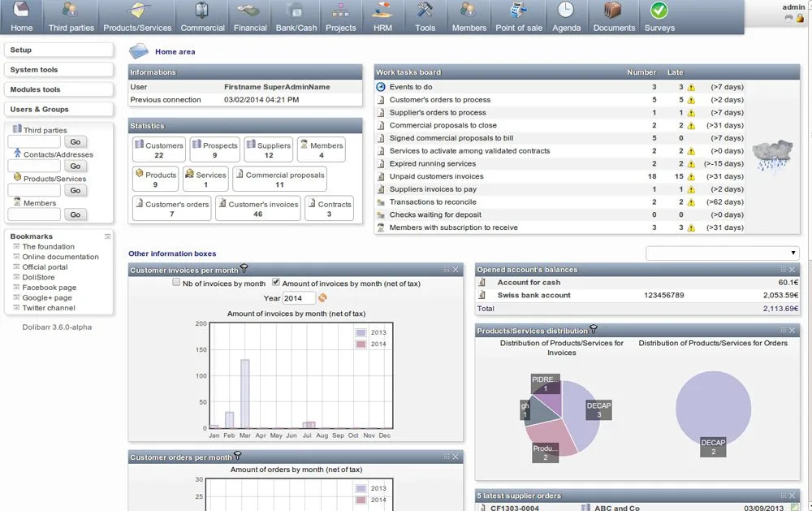
Task: Open the Commercial module icon
Action: (202, 9)
